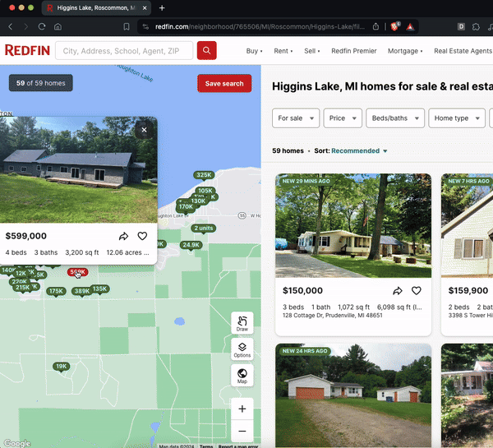Image resolution: width=493 pixels, height=448 pixels.
Task: Click the address bar URL
Action: pos(260,27)
